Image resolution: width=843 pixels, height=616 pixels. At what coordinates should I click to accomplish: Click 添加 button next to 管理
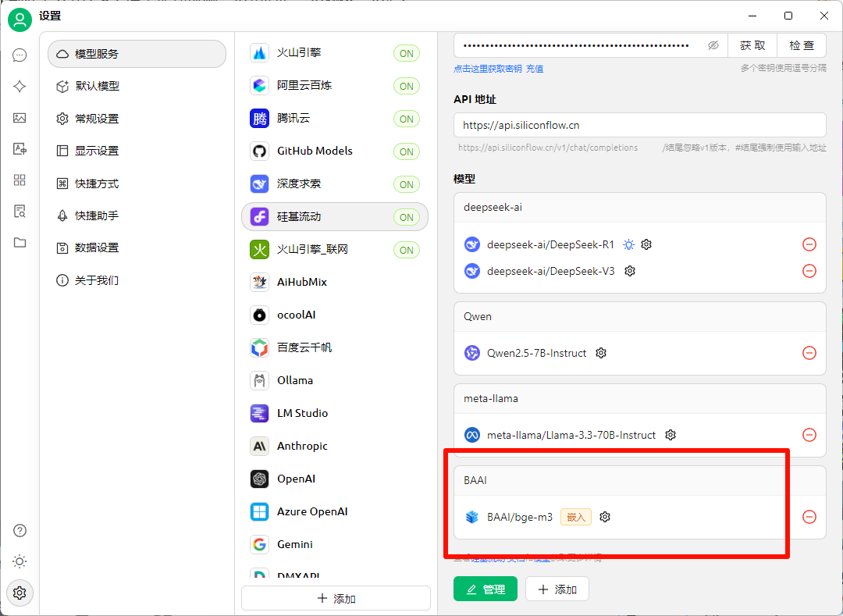click(557, 589)
